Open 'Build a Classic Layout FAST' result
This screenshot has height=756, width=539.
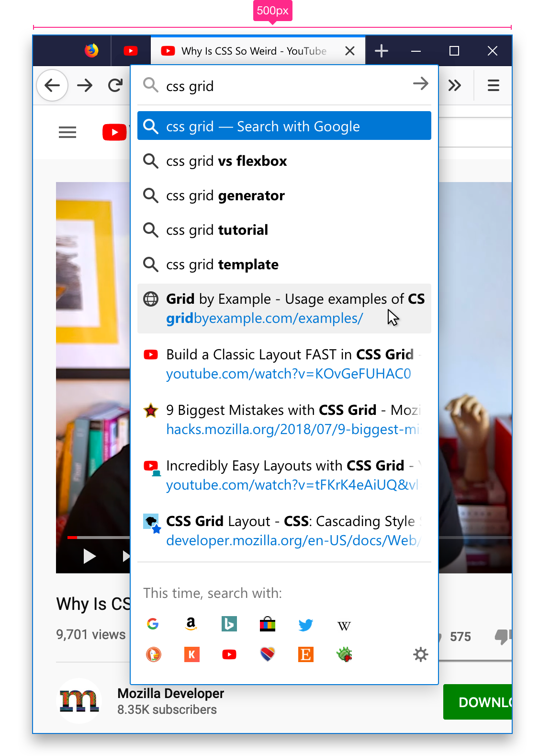point(284,364)
